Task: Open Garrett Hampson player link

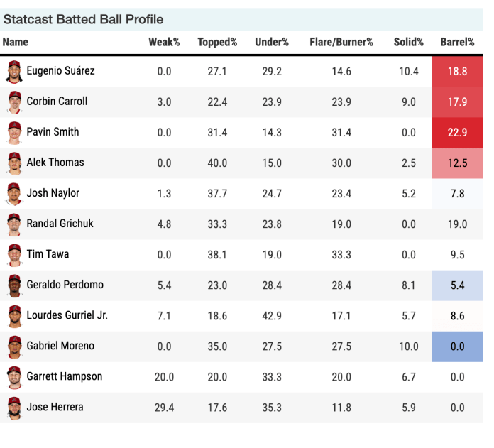Action: [x=65, y=376]
